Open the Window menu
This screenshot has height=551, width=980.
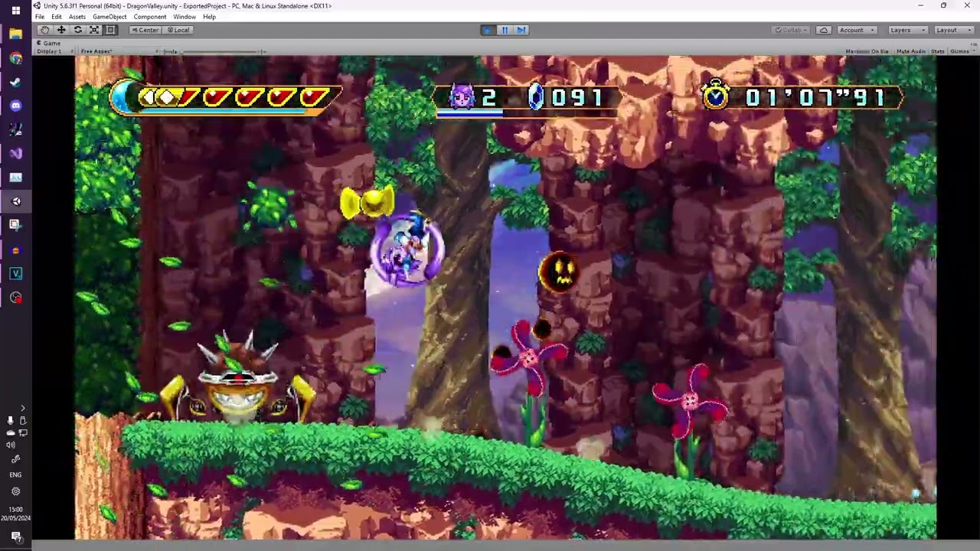184,17
